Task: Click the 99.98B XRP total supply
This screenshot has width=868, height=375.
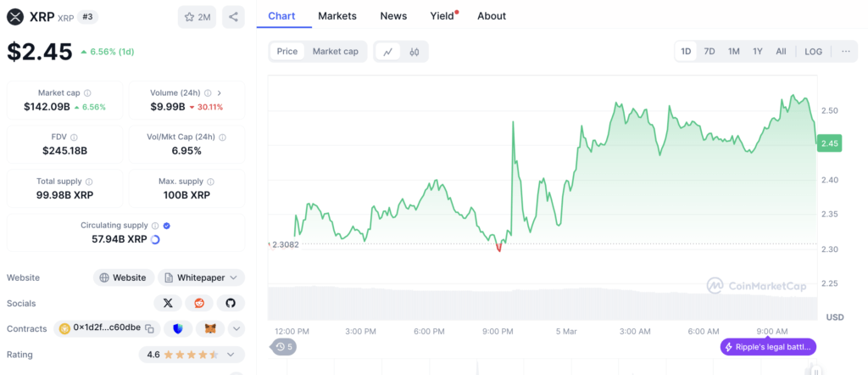Action: coord(64,195)
